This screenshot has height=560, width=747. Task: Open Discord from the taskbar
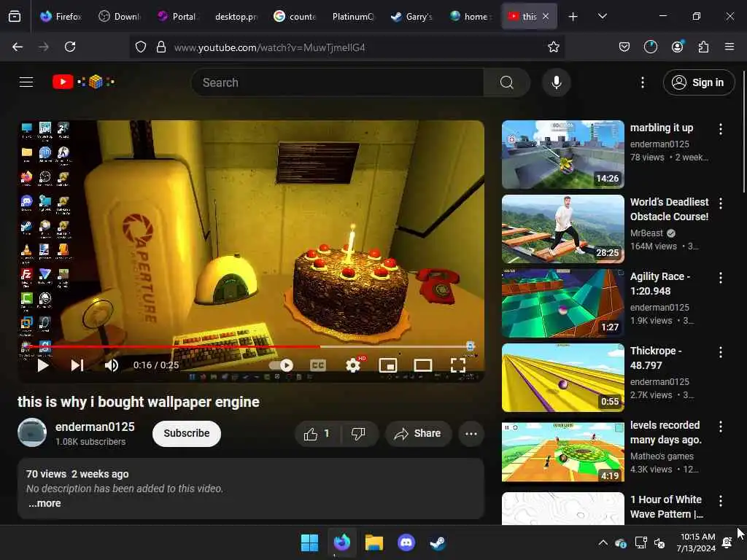click(406, 542)
